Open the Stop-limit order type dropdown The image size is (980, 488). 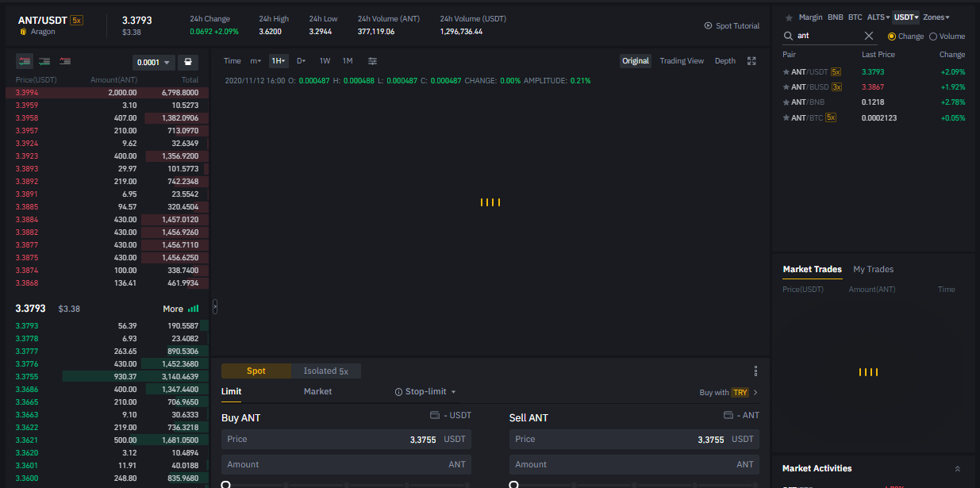[x=432, y=392]
